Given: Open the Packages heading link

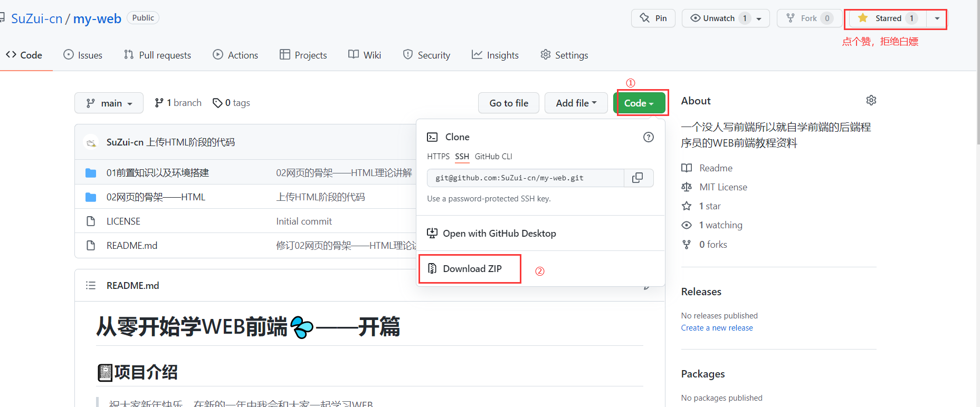Looking at the screenshot, I should [x=703, y=374].
